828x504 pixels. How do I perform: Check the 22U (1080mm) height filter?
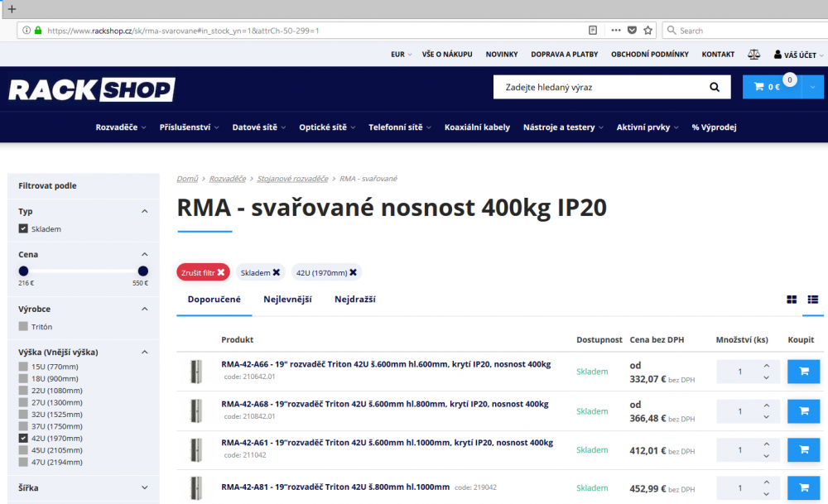tap(23, 391)
